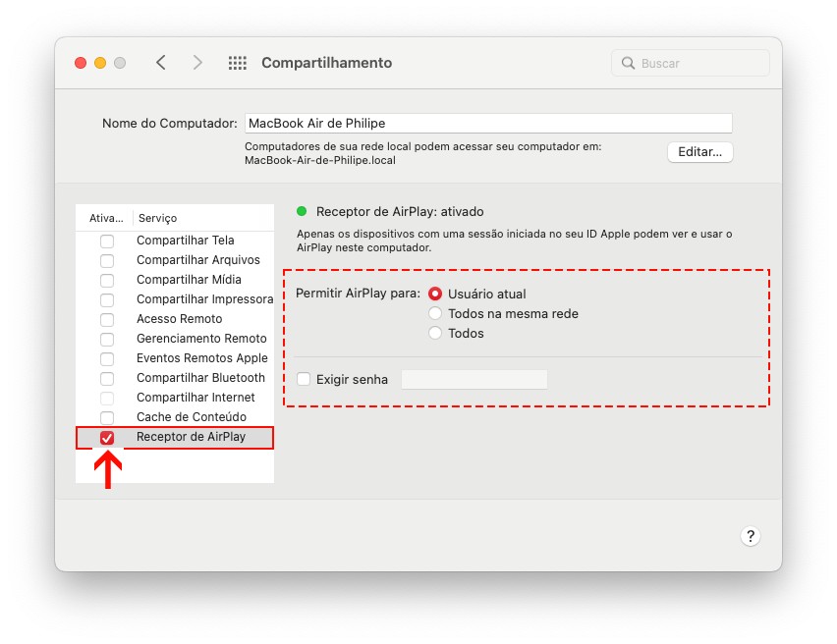Tick the Exigir senha checkbox
Screen dimensions: 837x644
click(304, 379)
